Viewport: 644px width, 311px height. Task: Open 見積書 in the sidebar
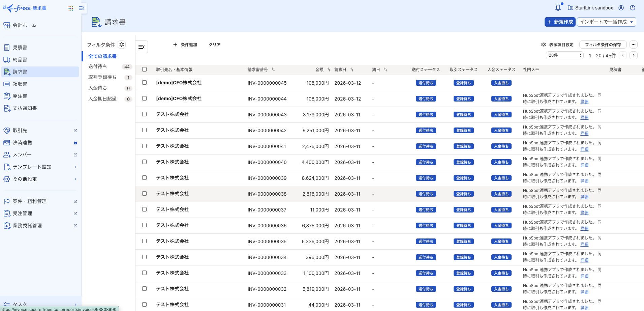tap(40, 48)
